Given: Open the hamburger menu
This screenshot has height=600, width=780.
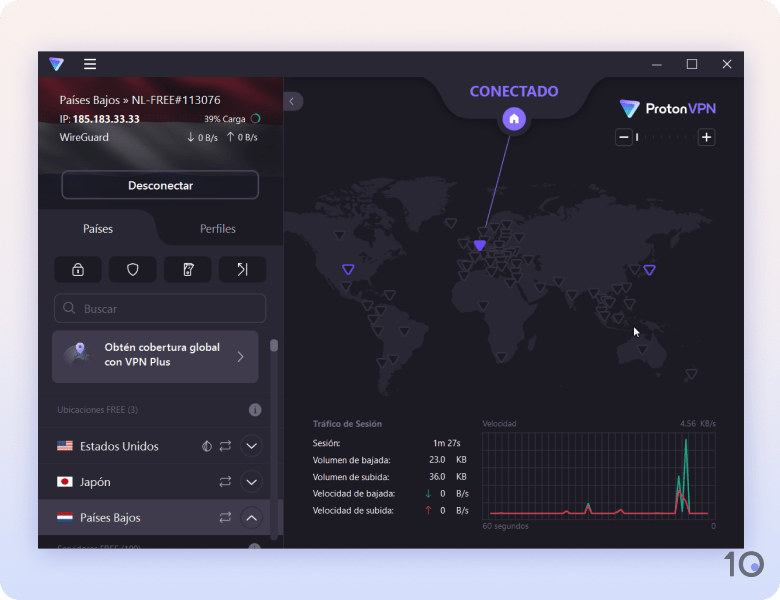Looking at the screenshot, I should click(x=90, y=64).
